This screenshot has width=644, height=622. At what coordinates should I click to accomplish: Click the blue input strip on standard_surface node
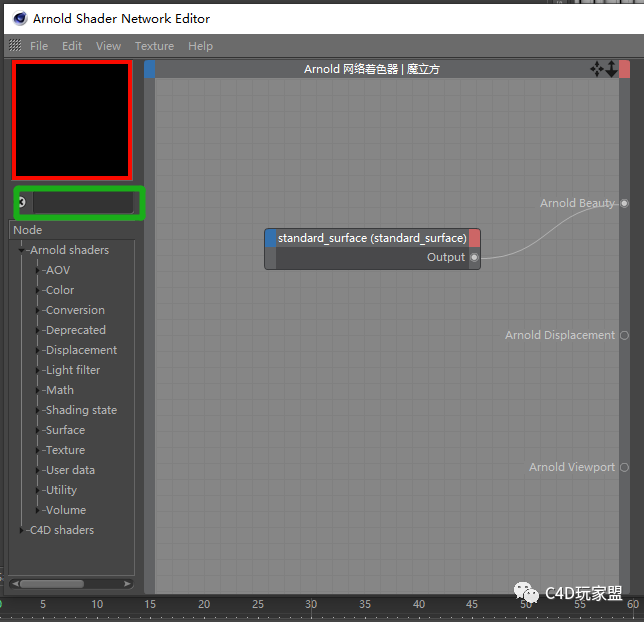pyautogui.click(x=271, y=238)
